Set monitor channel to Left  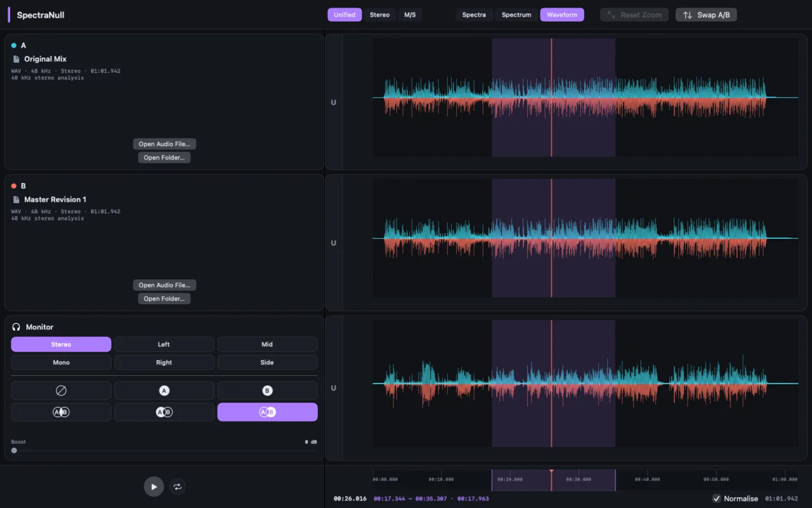tap(164, 344)
